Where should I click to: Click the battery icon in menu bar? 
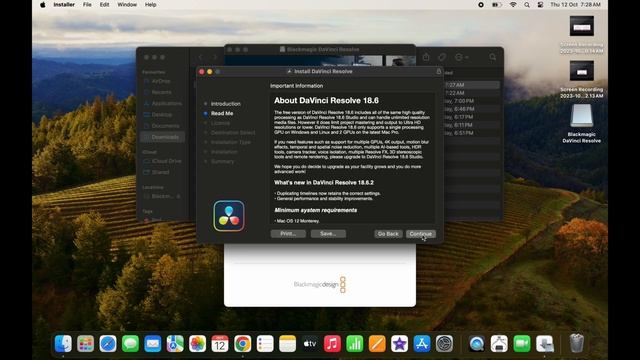497,5
